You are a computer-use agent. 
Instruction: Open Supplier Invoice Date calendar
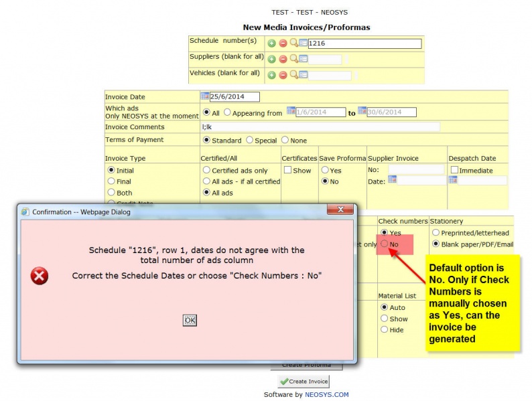(392, 179)
